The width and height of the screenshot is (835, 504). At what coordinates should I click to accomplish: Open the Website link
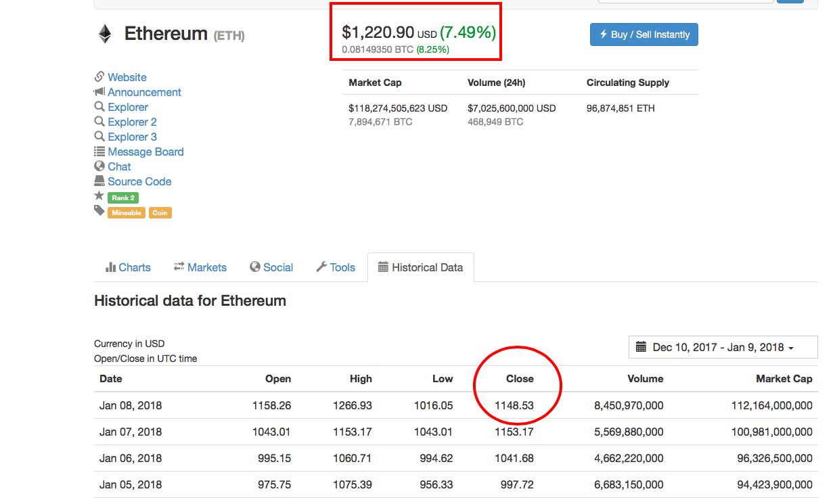pos(127,77)
